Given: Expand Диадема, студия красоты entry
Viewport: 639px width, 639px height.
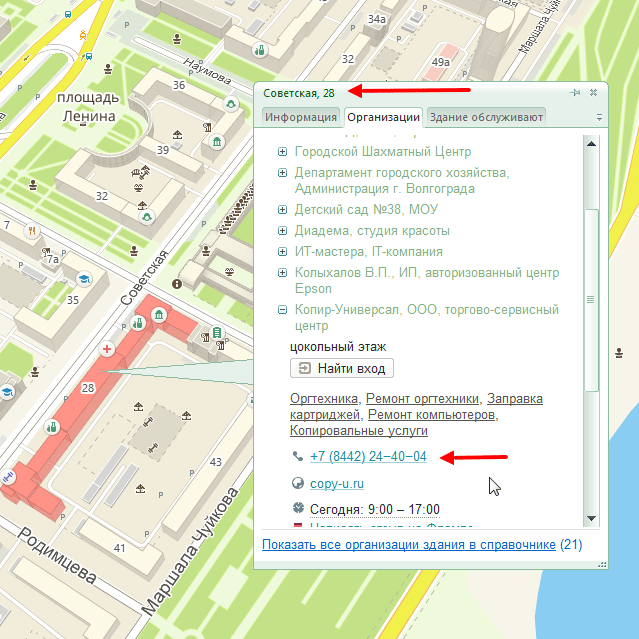Looking at the screenshot, I should (x=282, y=231).
